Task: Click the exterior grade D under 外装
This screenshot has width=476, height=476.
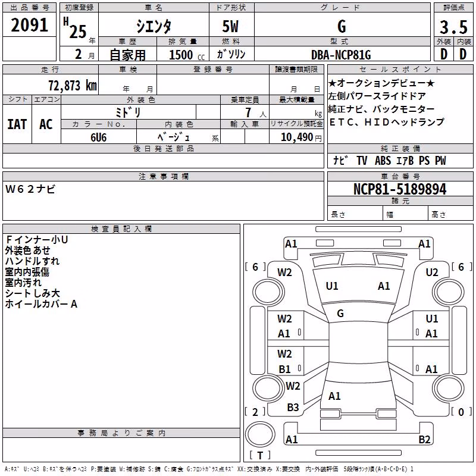Action: click(x=443, y=54)
